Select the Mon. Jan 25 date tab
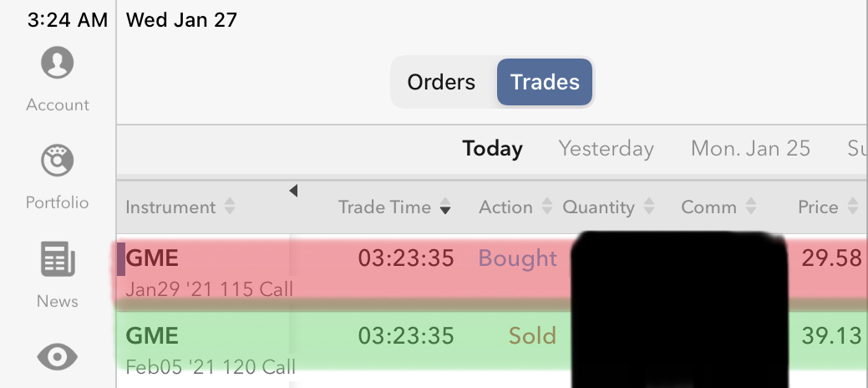868x388 pixels. [750, 149]
